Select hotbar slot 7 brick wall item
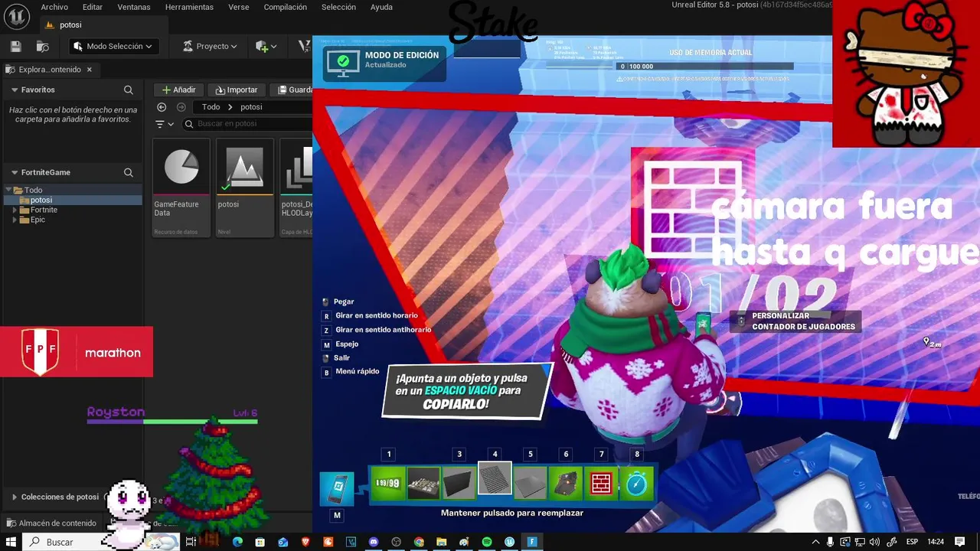Image resolution: width=980 pixels, height=551 pixels. 601,484
